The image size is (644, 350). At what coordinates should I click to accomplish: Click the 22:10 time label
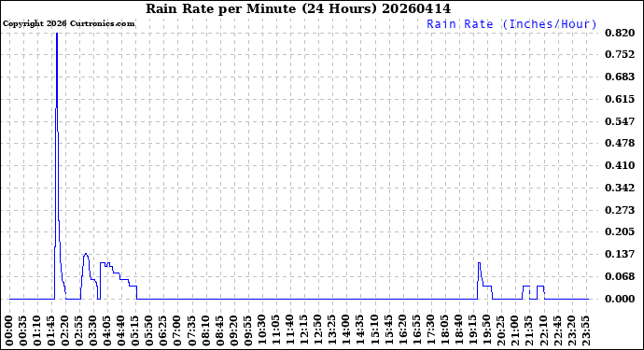543,331
